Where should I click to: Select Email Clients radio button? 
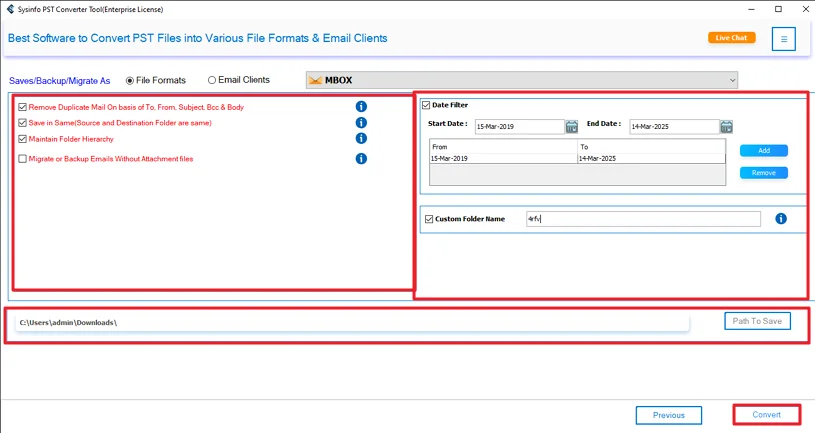(x=212, y=80)
